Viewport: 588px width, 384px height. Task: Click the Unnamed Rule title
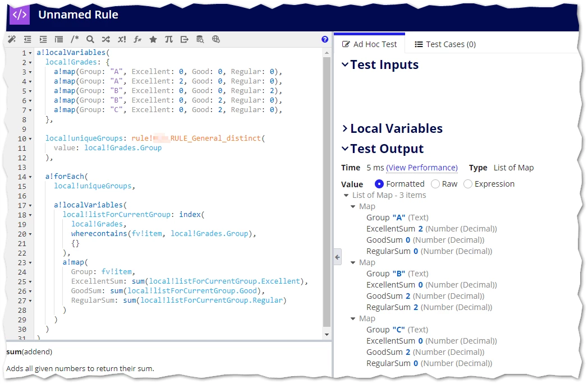[78, 15]
